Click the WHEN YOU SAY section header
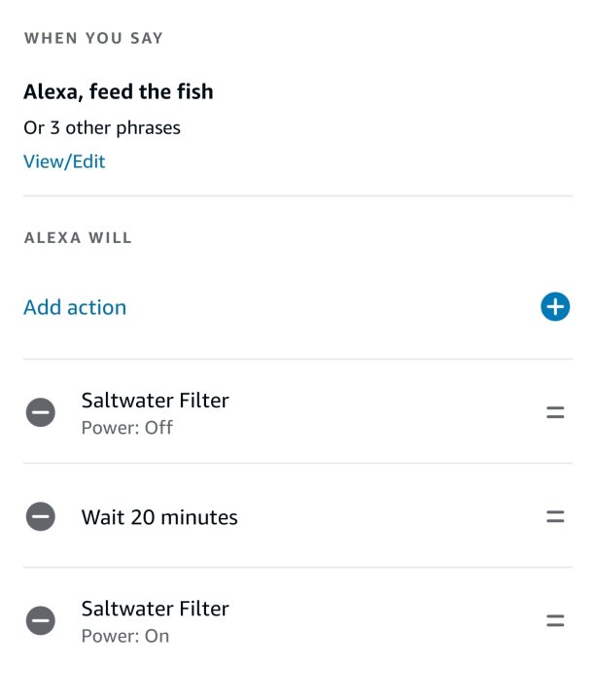Viewport: 596px width, 700px height. pyautogui.click(x=93, y=39)
